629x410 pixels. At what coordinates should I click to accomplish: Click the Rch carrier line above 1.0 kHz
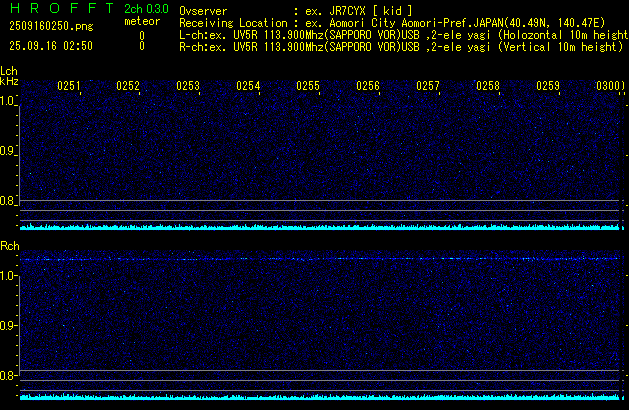point(320,259)
